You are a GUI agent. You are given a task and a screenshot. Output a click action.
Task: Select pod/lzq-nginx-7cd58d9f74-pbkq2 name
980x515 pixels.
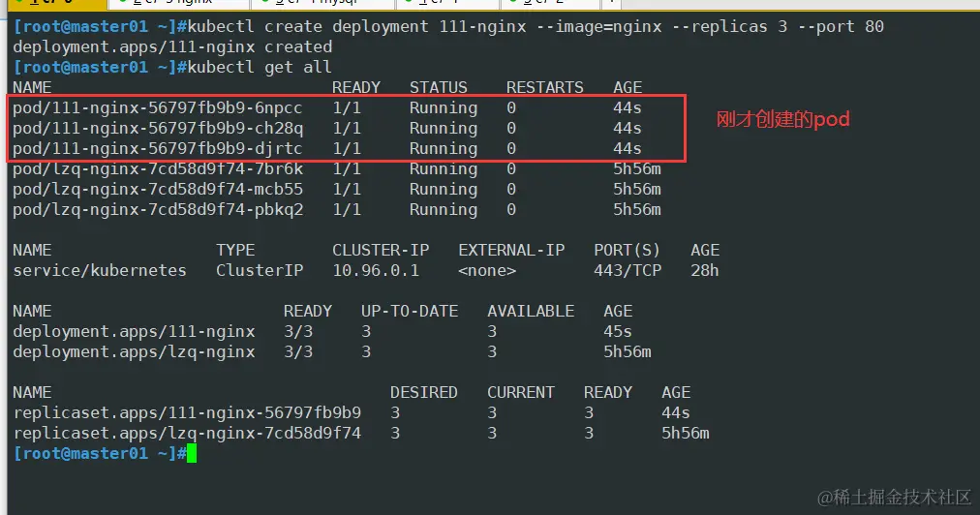(158, 209)
